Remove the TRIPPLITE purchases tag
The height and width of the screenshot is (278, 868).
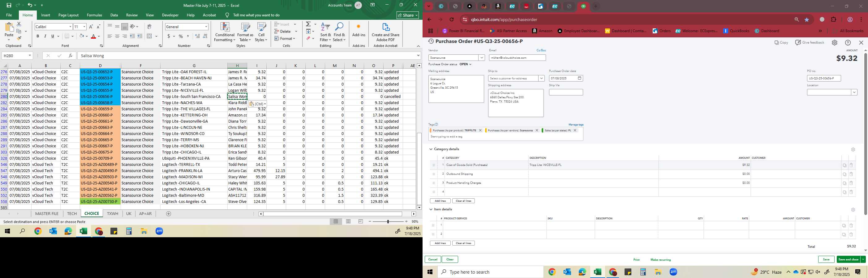(x=480, y=131)
